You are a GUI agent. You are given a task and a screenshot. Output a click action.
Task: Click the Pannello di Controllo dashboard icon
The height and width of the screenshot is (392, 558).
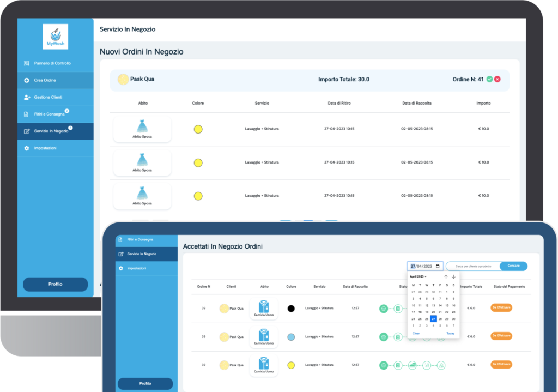click(27, 63)
